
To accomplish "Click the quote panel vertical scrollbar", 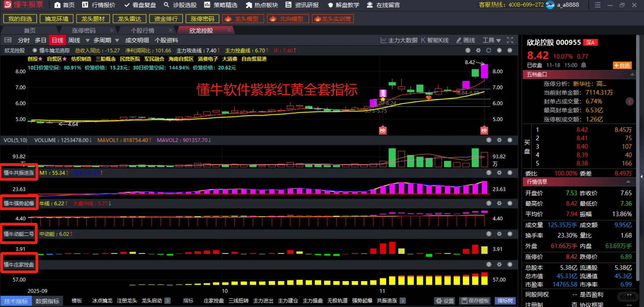I will tap(638, 158).
